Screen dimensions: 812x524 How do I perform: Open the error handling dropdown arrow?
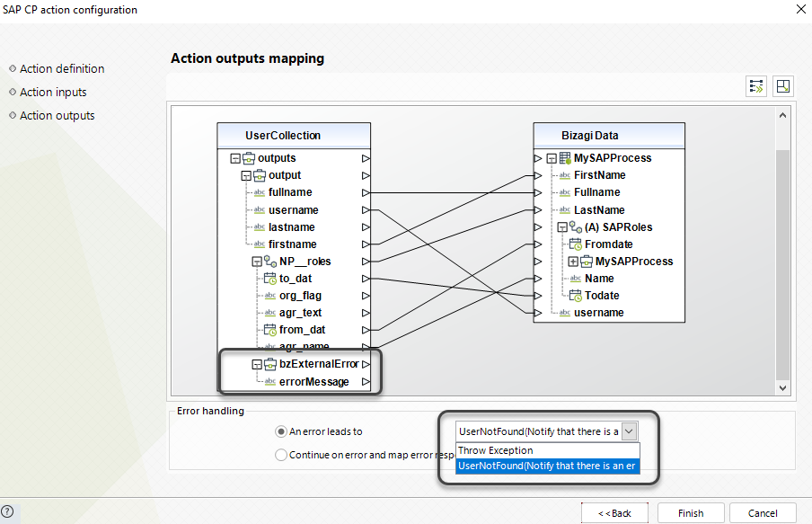coord(630,431)
